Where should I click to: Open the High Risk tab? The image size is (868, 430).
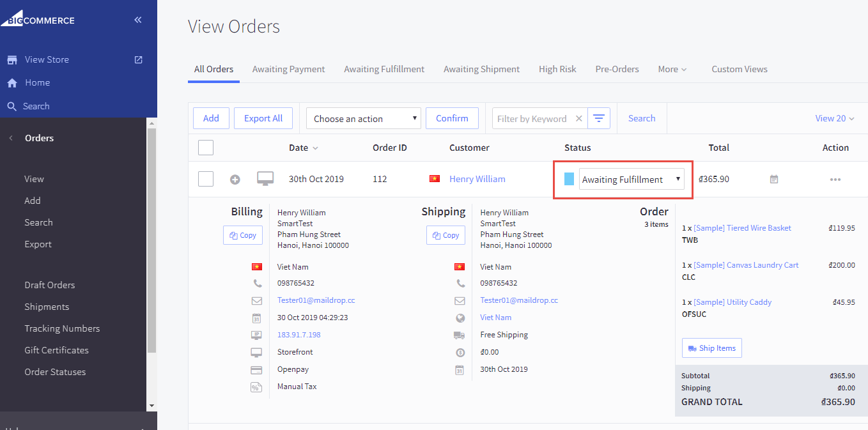pyautogui.click(x=557, y=69)
